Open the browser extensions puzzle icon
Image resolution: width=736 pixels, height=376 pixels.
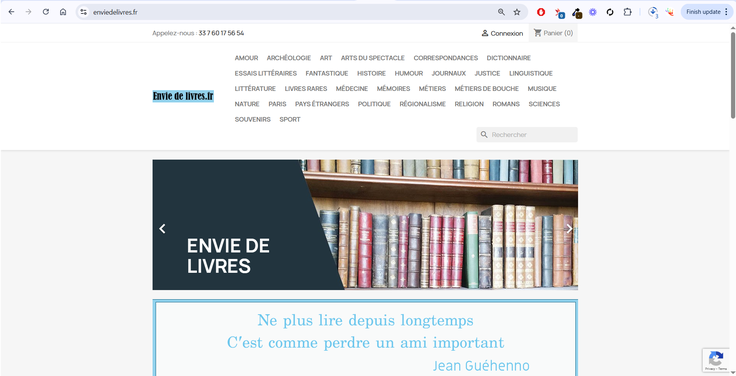coord(627,12)
